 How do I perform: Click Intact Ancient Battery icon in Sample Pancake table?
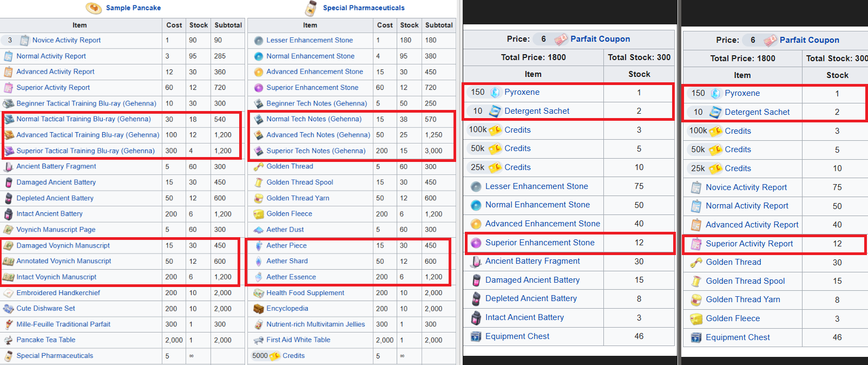[9, 214]
